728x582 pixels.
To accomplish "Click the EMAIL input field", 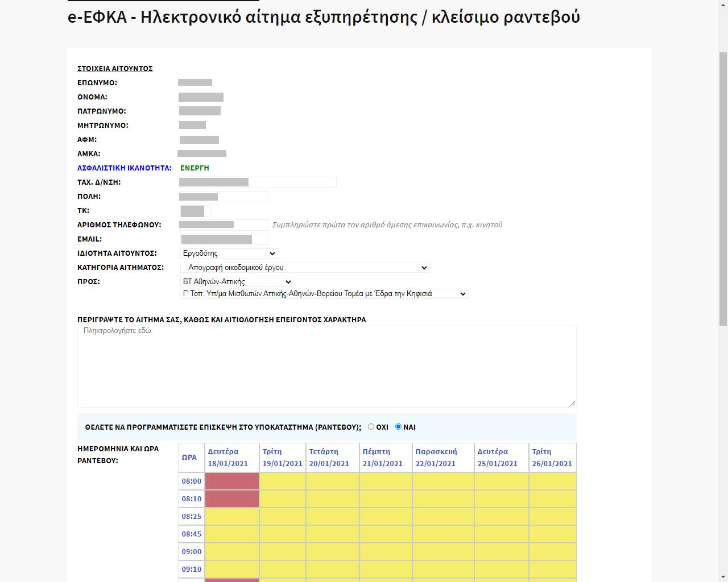I will tap(224, 239).
